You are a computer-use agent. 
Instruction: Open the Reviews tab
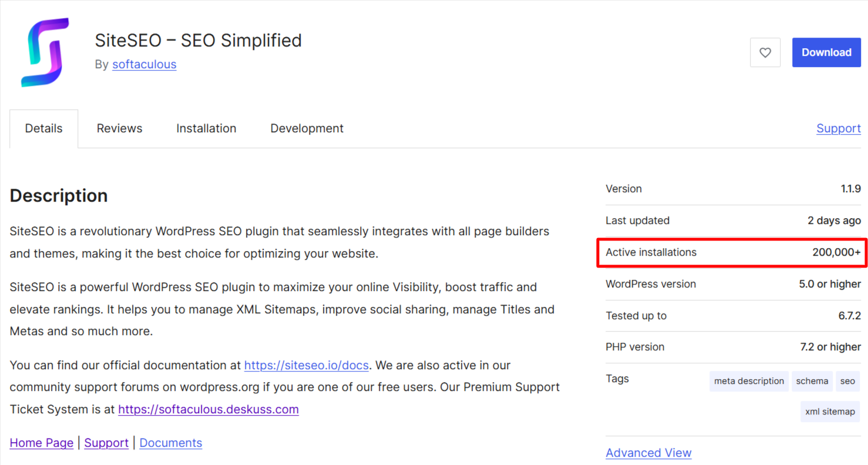click(x=120, y=128)
